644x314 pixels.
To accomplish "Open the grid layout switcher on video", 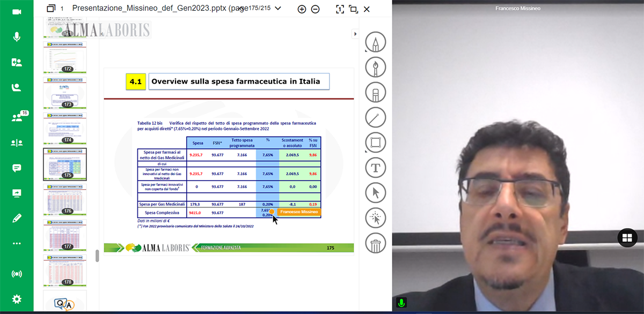I will click(627, 237).
